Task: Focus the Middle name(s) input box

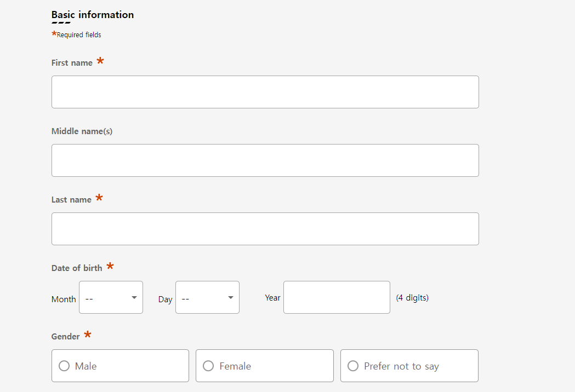Action: click(265, 160)
